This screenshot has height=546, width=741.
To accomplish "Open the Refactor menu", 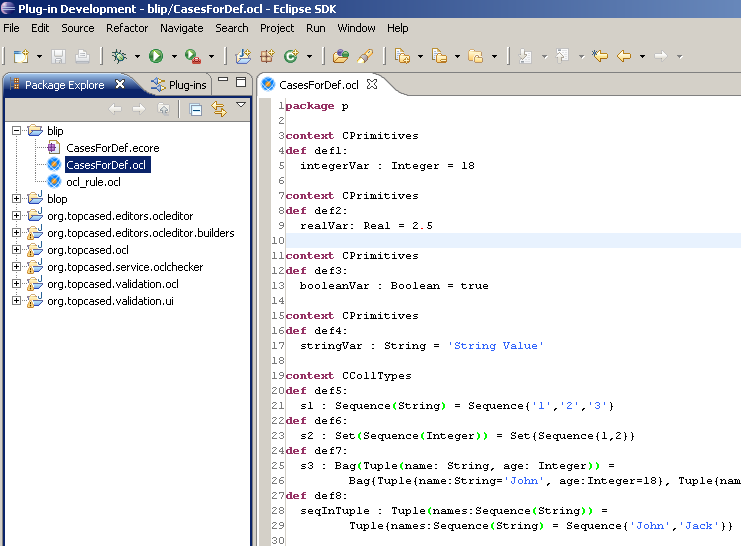I will click(127, 28).
